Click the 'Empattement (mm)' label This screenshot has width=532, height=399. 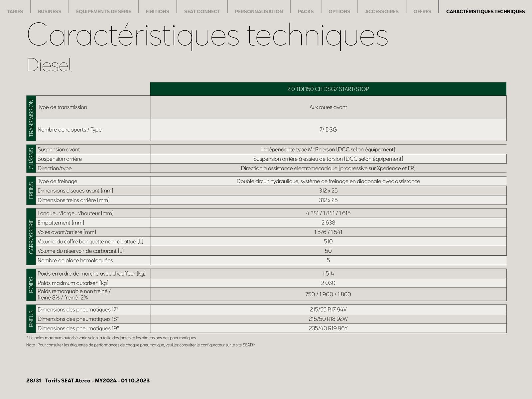[61, 223]
